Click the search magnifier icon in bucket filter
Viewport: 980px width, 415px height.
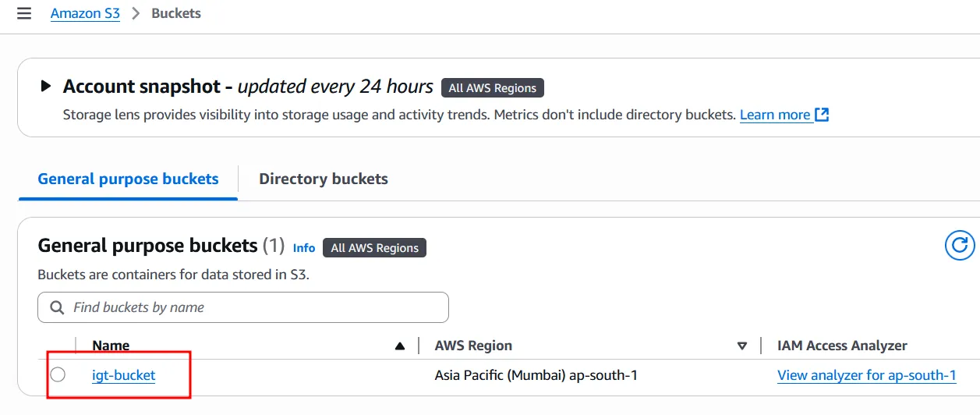pyautogui.click(x=57, y=307)
